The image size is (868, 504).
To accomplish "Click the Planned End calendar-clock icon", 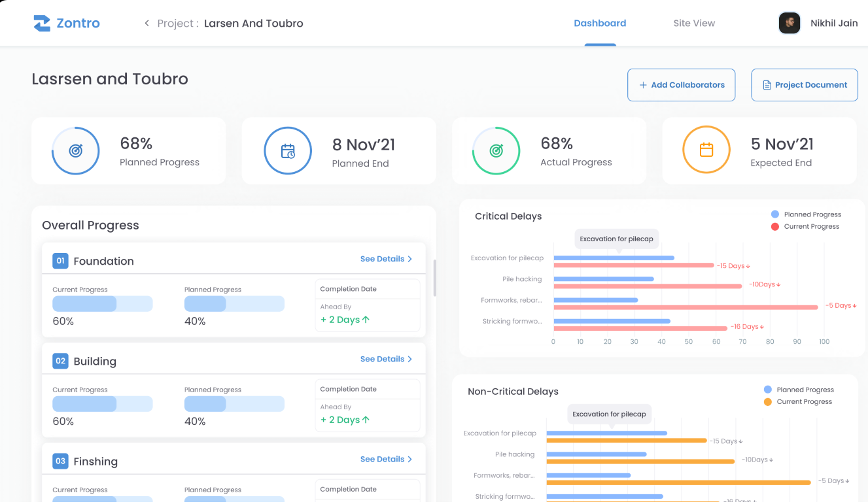I will coord(288,151).
